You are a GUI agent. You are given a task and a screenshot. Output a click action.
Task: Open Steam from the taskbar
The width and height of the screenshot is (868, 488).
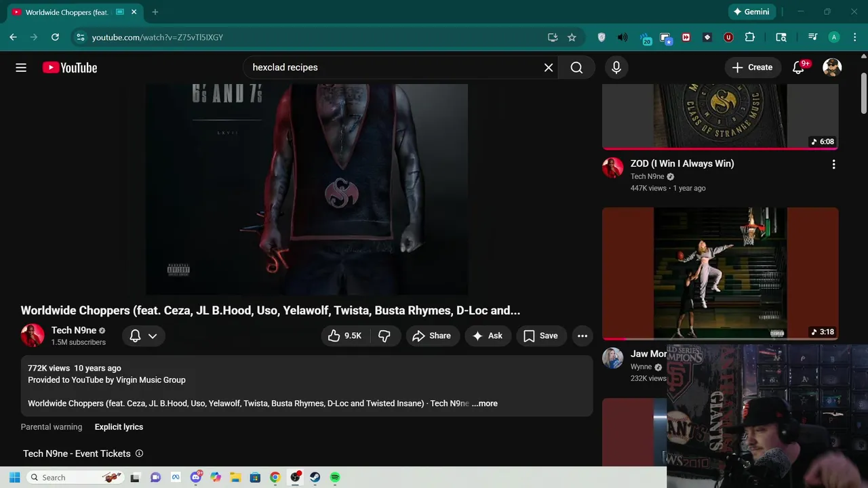pos(315,477)
